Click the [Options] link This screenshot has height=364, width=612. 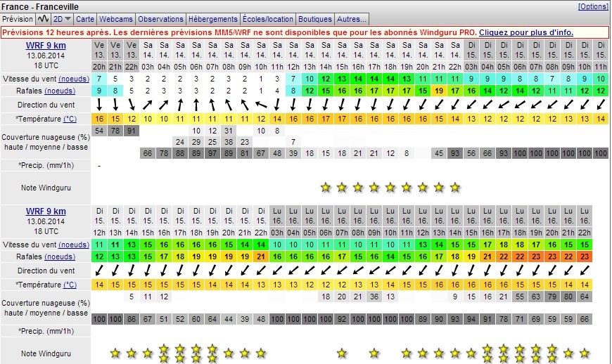click(x=592, y=6)
